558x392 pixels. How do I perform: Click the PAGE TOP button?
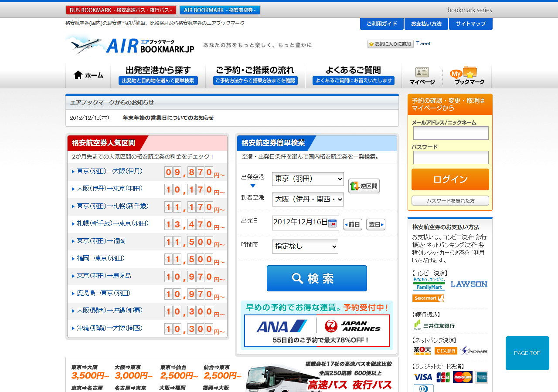coord(527,353)
